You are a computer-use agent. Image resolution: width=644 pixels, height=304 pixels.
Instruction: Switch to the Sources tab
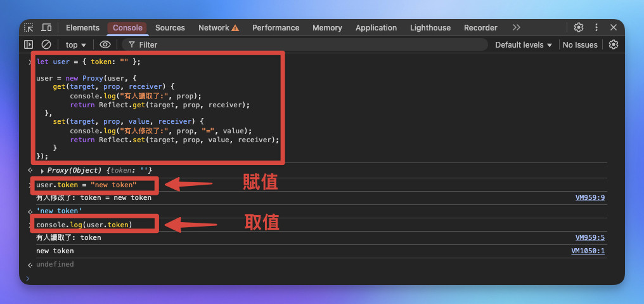[170, 27]
